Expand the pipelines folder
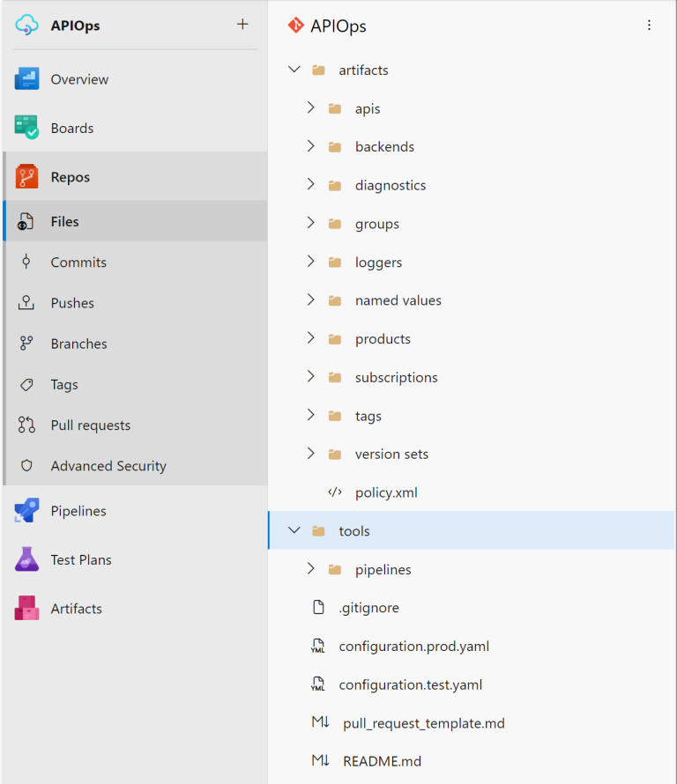The height and width of the screenshot is (784, 677). [310, 569]
